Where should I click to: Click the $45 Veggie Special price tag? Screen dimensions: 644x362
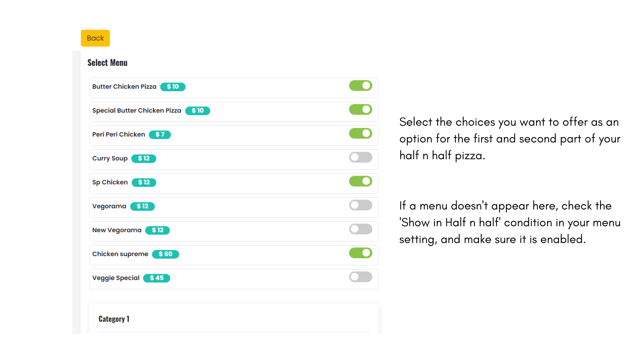click(x=157, y=278)
